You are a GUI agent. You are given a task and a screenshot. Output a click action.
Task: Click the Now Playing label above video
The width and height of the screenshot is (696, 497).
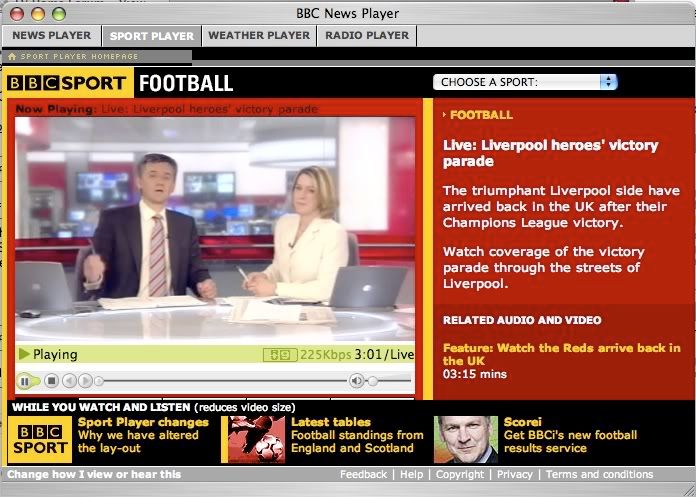[x=55, y=109]
